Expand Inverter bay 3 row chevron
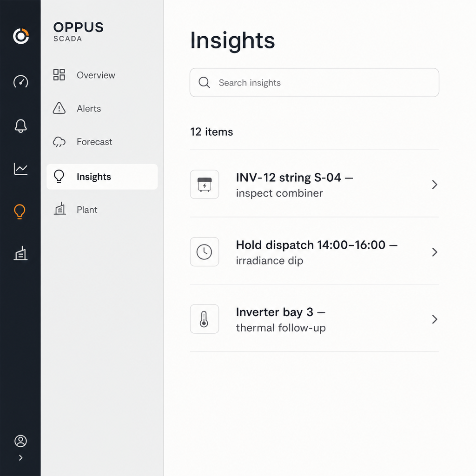 coord(435,319)
